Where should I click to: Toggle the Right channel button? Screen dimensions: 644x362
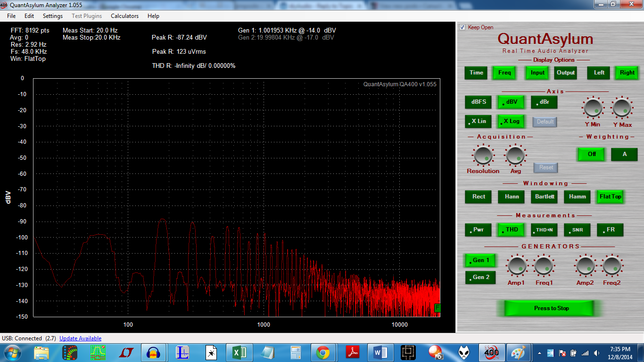click(627, 73)
